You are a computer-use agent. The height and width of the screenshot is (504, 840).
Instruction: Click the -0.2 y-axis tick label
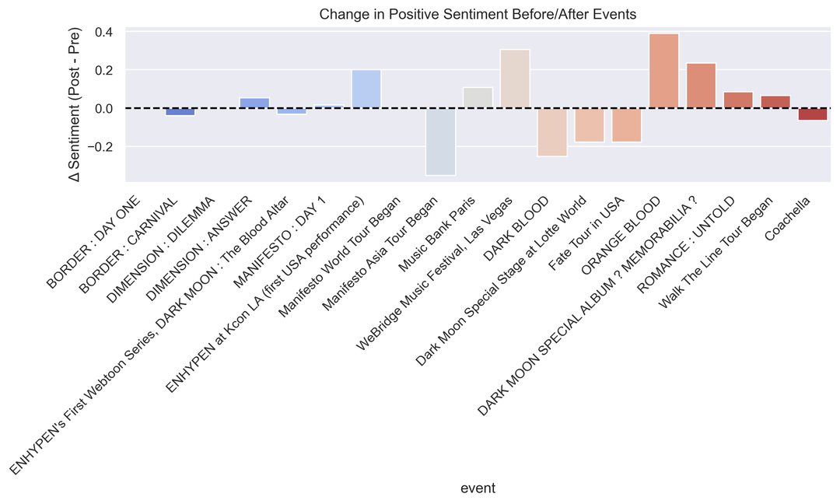(101, 146)
